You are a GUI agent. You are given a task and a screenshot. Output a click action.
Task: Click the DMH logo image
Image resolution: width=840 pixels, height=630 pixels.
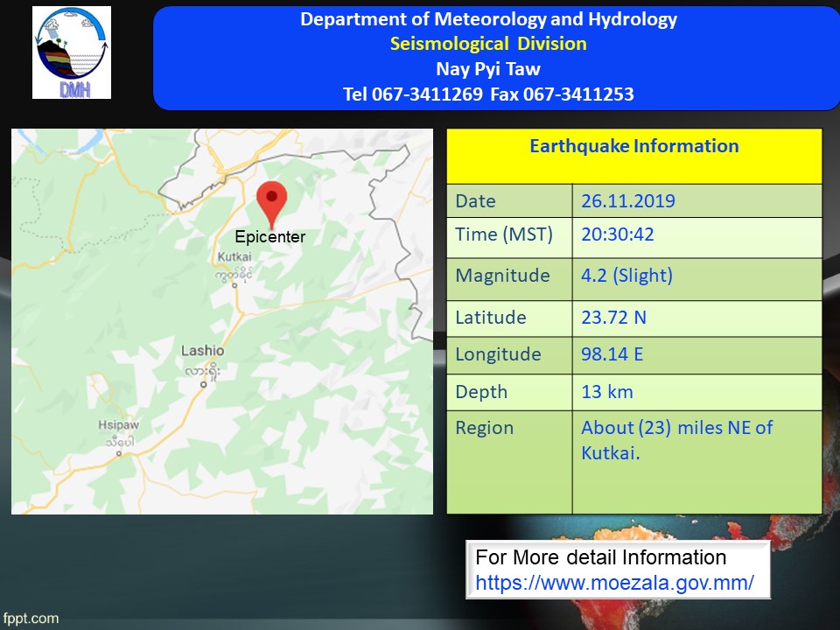coord(72,52)
